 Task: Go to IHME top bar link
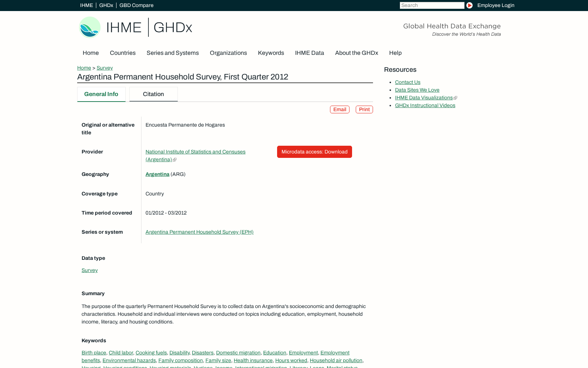click(x=86, y=5)
